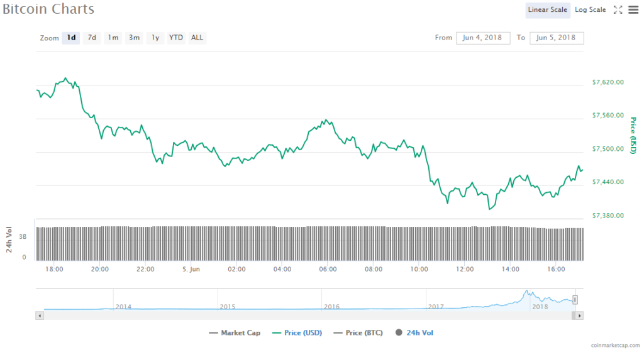Screen dimensions: 644x350
Task: Click the navigator left scroll arrow
Action: (x=40, y=315)
